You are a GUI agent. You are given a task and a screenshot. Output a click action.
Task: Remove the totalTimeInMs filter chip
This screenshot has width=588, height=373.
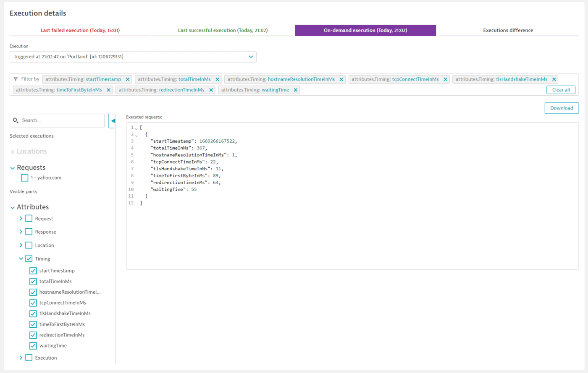(x=218, y=79)
